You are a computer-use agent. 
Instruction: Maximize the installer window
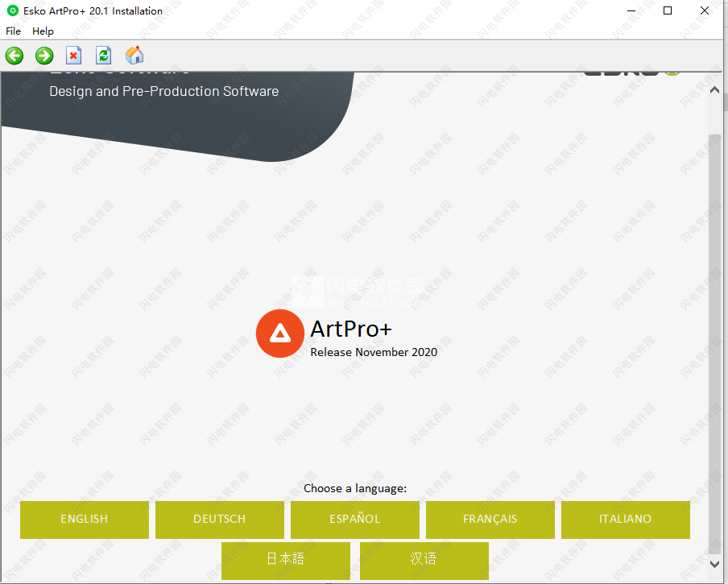click(668, 11)
